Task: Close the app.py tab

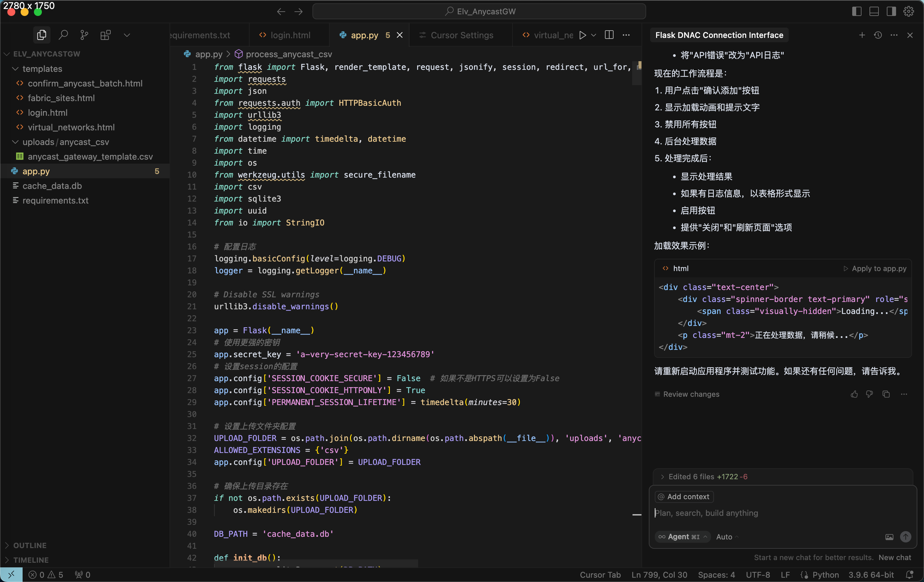Action: click(400, 35)
